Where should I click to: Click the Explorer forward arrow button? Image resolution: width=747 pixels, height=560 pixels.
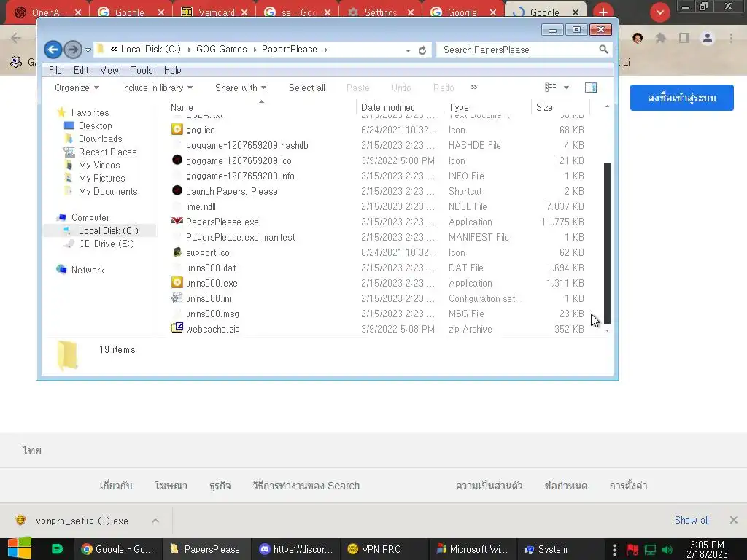(x=72, y=49)
